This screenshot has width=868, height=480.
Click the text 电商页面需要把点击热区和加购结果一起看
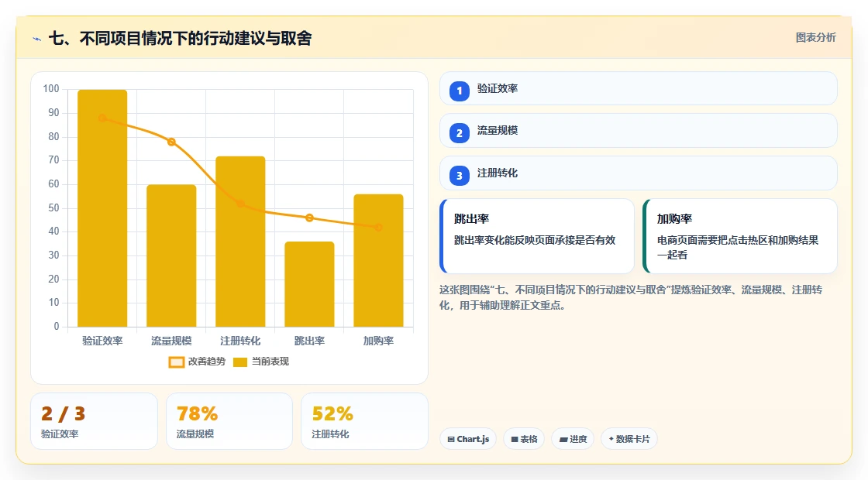coord(738,247)
